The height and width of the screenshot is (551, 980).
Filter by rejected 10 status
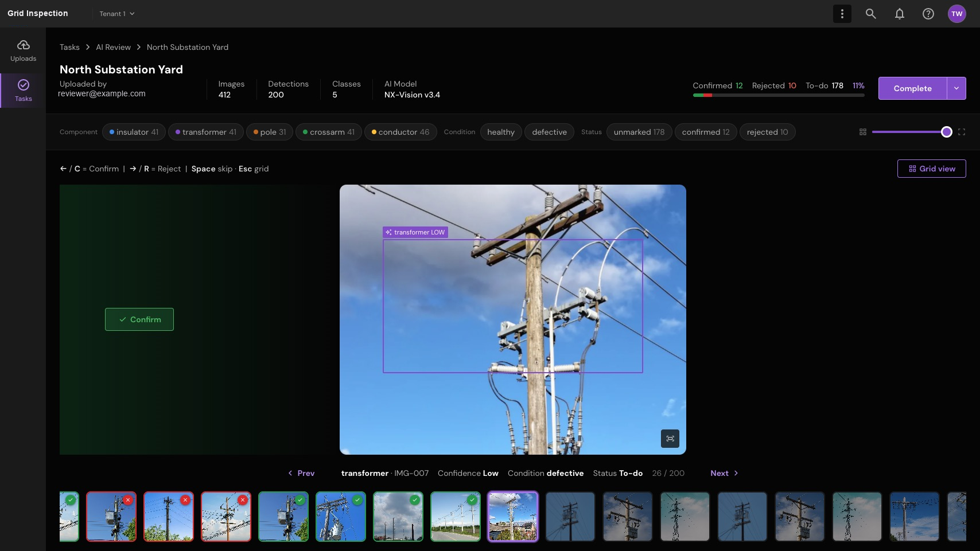767,132
